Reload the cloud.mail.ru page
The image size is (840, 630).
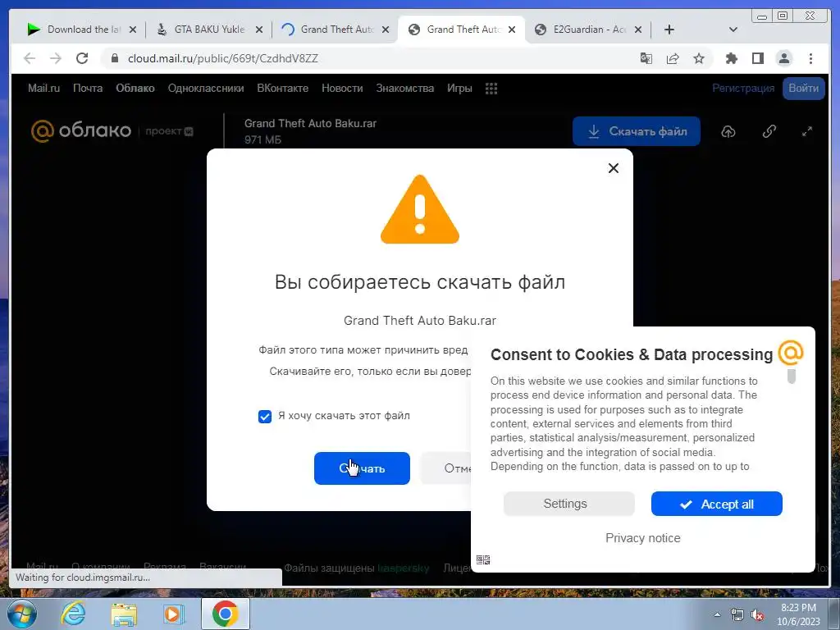(x=82, y=58)
